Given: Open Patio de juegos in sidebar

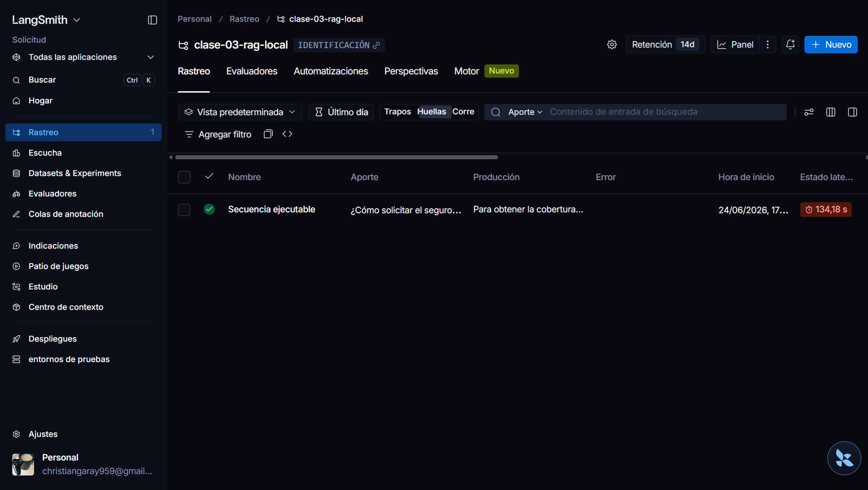Looking at the screenshot, I should 84,266.
